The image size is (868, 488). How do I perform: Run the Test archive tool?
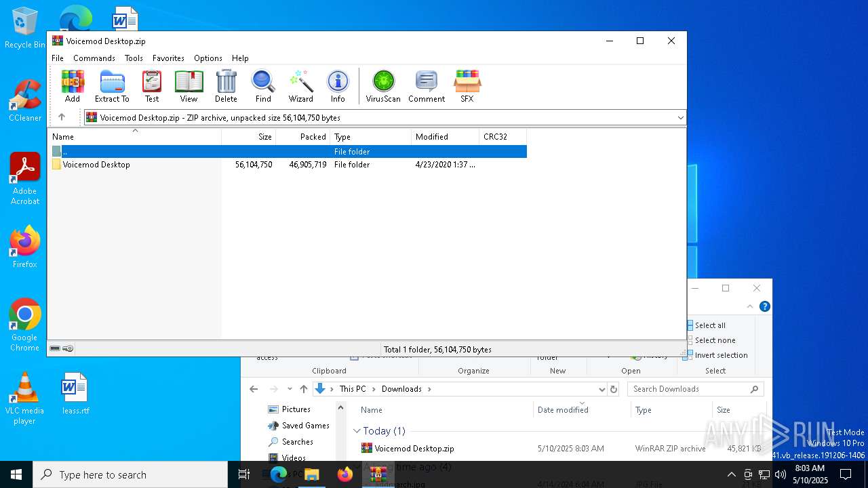152,86
